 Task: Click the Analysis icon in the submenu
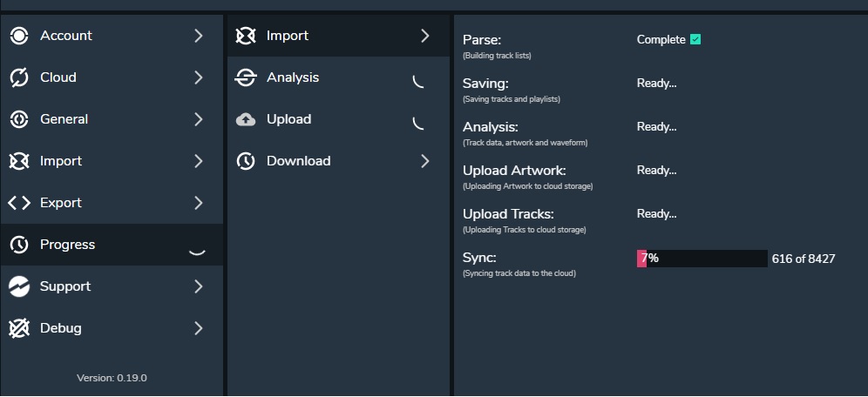(x=246, y=77)
